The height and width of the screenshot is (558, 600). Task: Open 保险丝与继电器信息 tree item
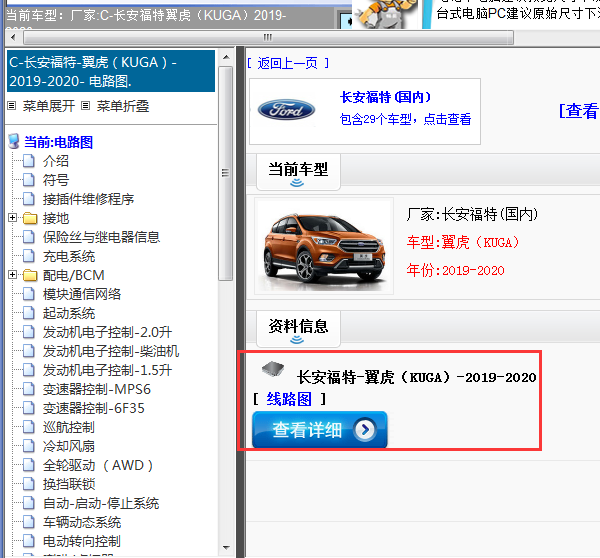point(101,237)
